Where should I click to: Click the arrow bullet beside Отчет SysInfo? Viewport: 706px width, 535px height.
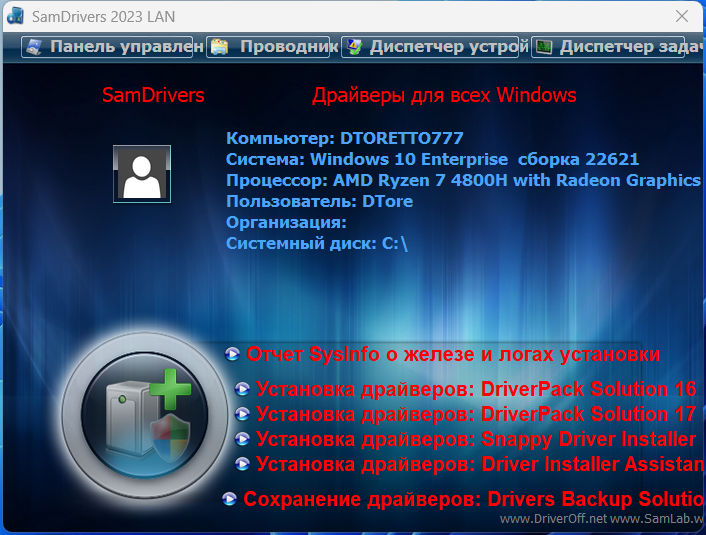(x=232, y=354)
